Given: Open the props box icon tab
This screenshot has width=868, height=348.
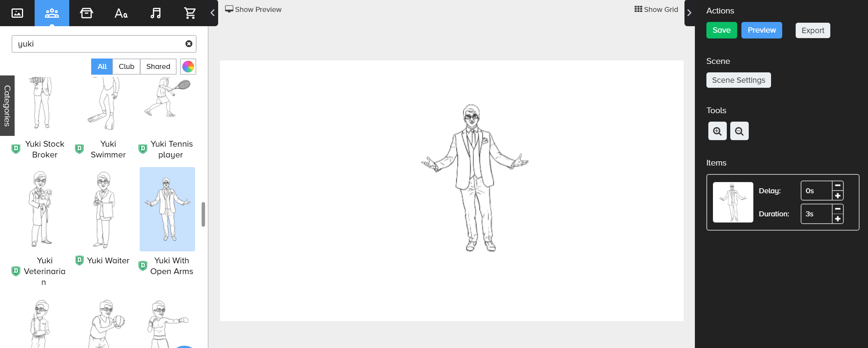Looking at the screenshot, I should click(86, 13).
